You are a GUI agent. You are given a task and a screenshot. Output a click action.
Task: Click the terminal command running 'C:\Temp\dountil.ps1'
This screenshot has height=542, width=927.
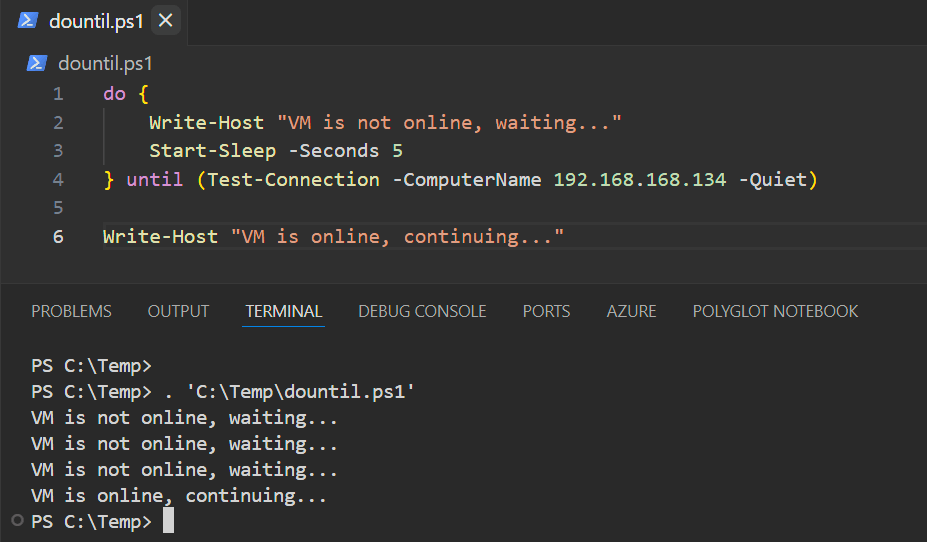[290, 392]
